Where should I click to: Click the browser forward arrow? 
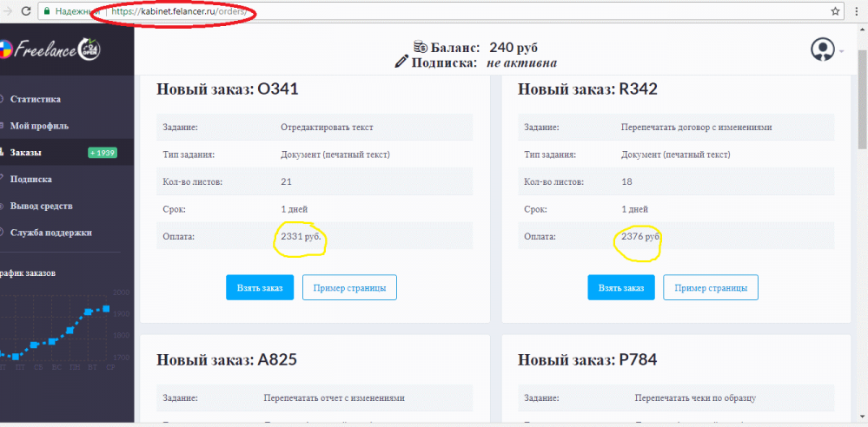[8, 10]
